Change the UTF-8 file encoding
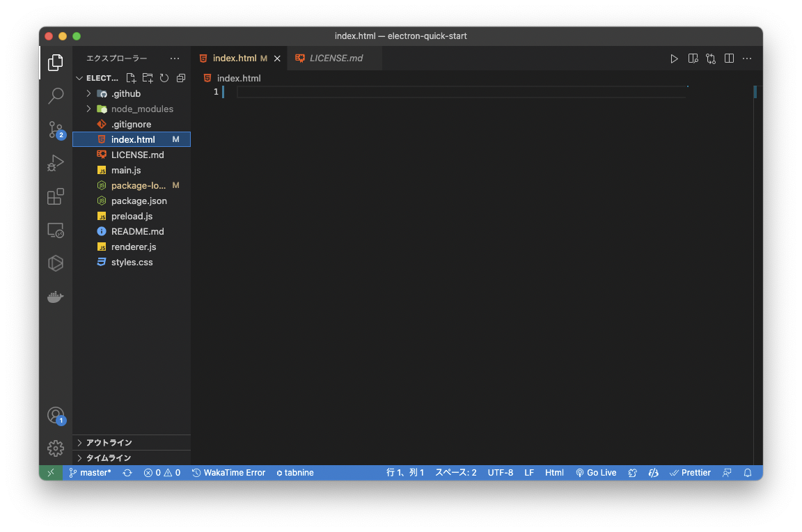 click(501, 473)
